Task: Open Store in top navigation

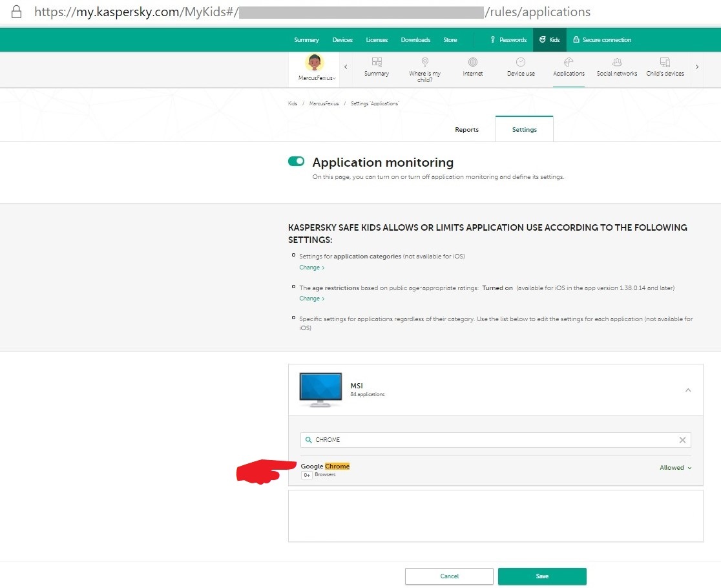Action: pyautogui.click(x=450, y=40)
